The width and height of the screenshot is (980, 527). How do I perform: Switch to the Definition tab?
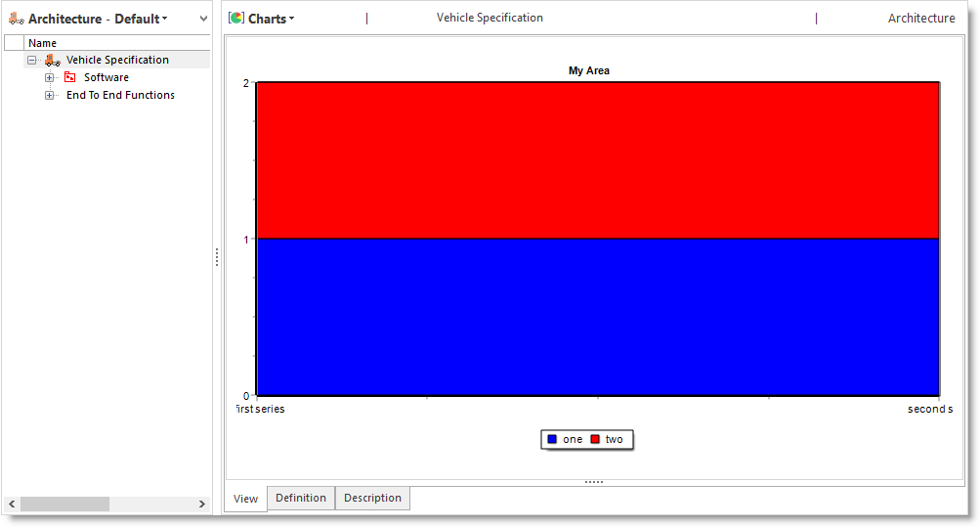tap(301, 498)
